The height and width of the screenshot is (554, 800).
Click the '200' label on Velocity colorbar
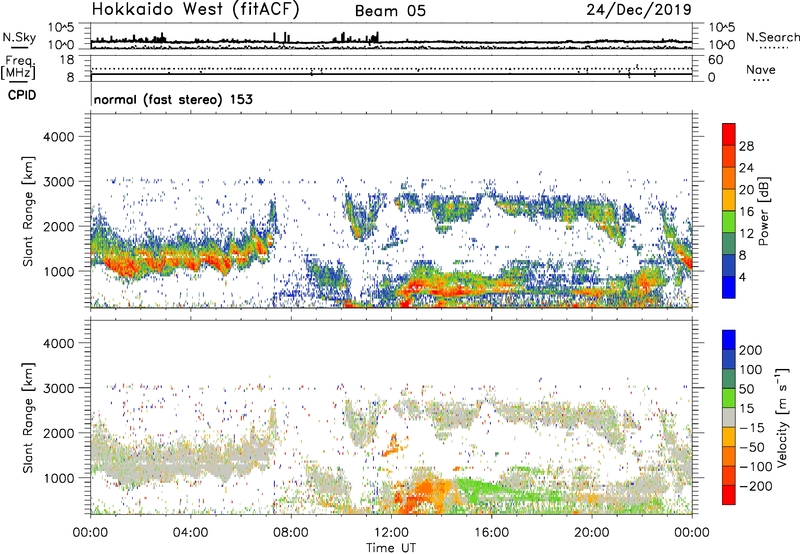point(751,350)
